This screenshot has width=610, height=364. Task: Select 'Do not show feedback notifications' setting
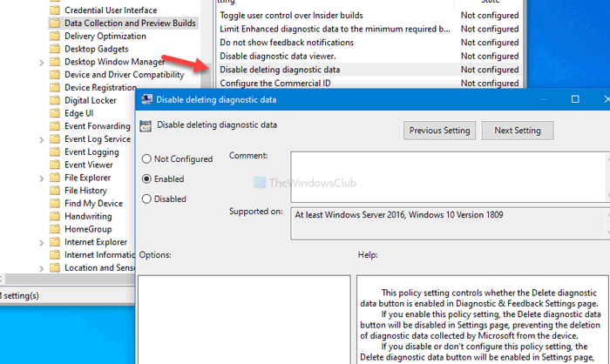click(369, 43)
